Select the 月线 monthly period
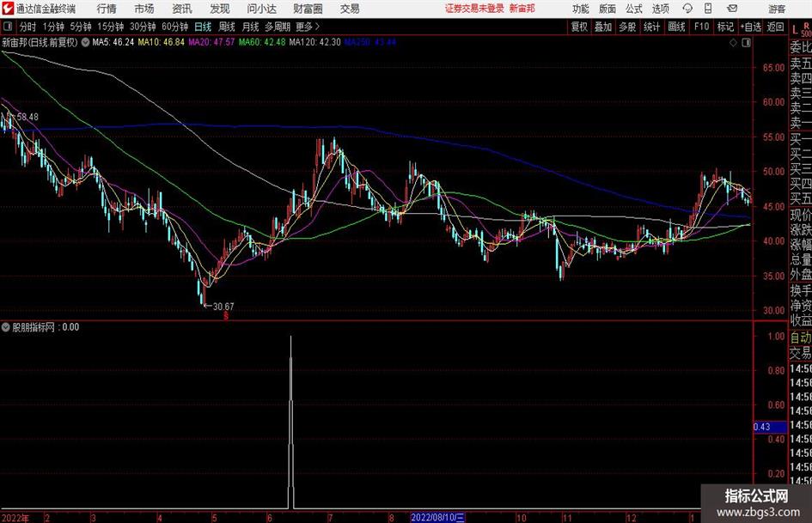The image size is (812, 523). pos(250,27)
